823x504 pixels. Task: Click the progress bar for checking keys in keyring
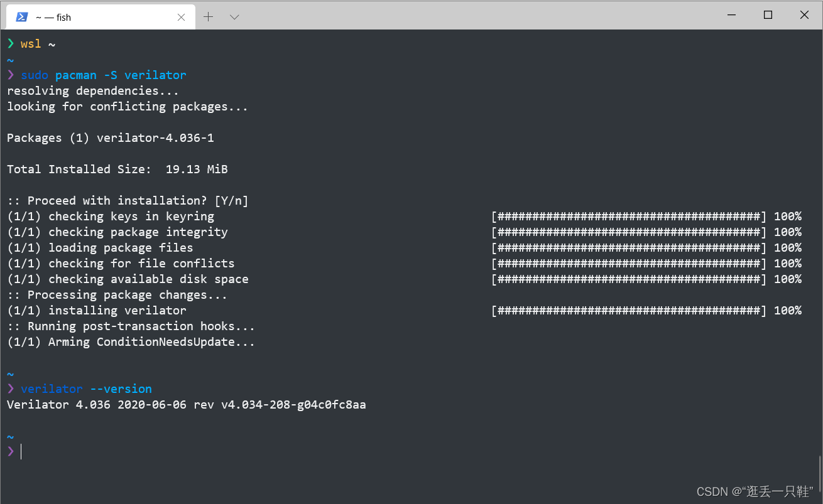(x=629, y=217)
